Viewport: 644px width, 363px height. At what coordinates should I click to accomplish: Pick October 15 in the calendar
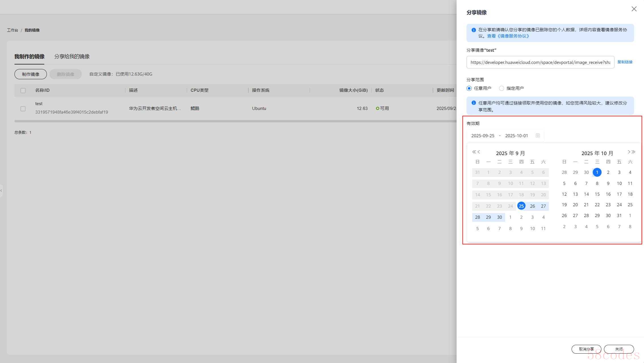(597, 194)
